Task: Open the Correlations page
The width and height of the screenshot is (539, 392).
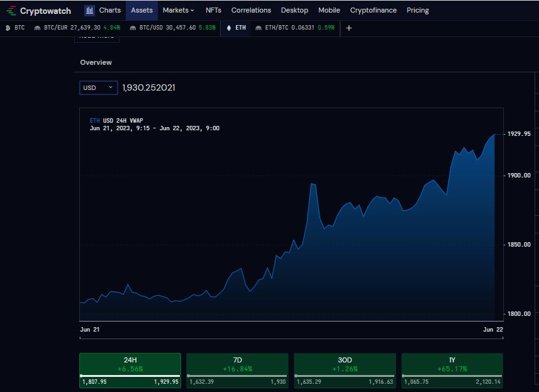Action: click(x=251, y=10)
